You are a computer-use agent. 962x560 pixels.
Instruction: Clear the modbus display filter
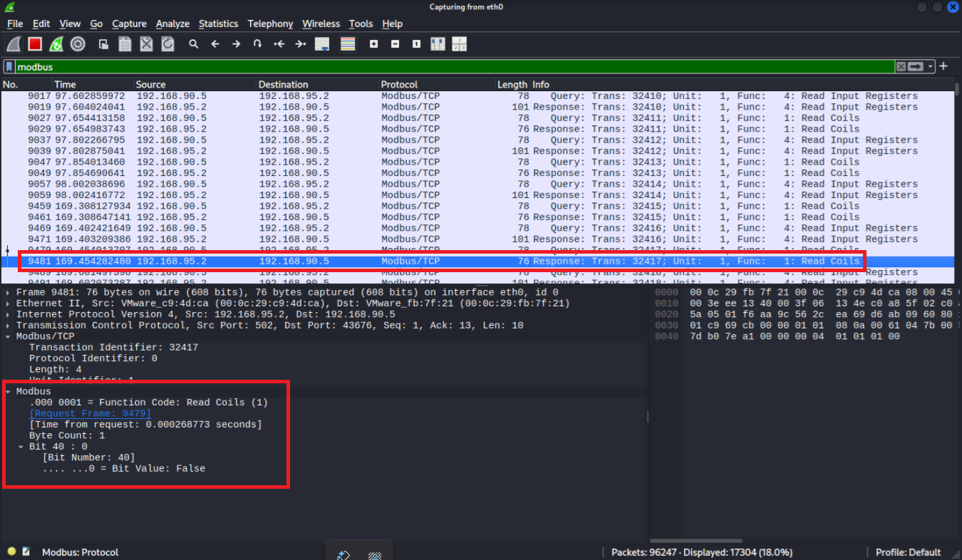901,67
